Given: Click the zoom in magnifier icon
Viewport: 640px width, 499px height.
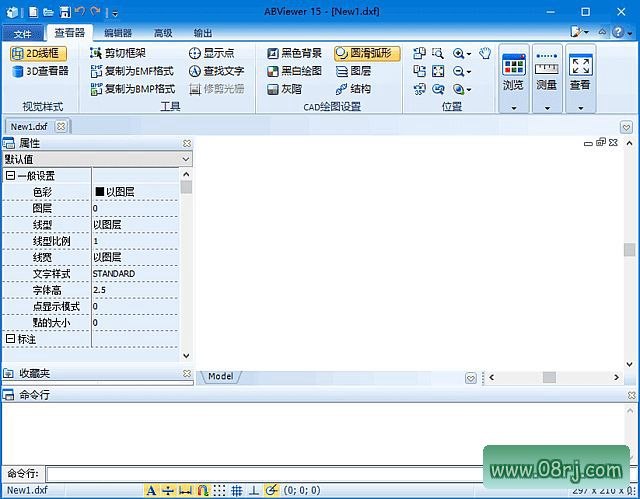Looking at the screenshot, I should tap(458, 53).
